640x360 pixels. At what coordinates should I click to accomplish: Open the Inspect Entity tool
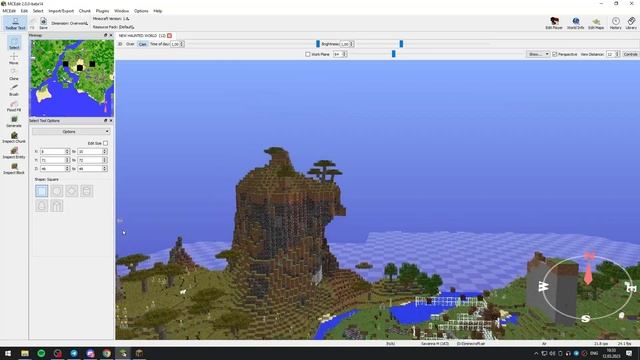point(14,153)
